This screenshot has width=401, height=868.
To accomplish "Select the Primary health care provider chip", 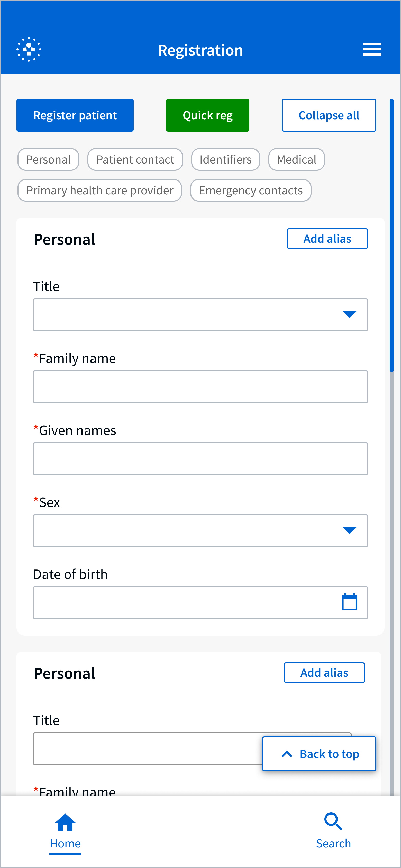I will click(99, 190).
